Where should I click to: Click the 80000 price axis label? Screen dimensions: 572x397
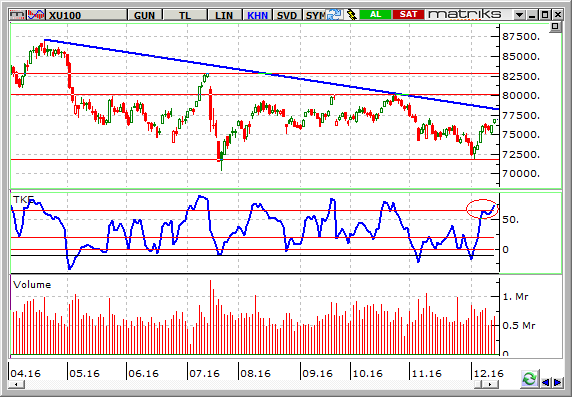521,96
